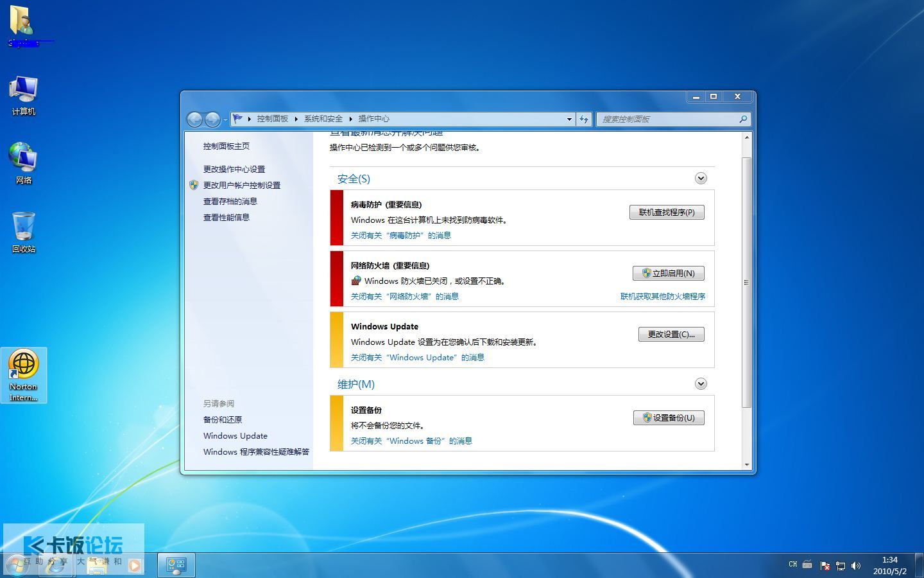
Task: Click the Back navigation arrow
Action: point(195,119)
